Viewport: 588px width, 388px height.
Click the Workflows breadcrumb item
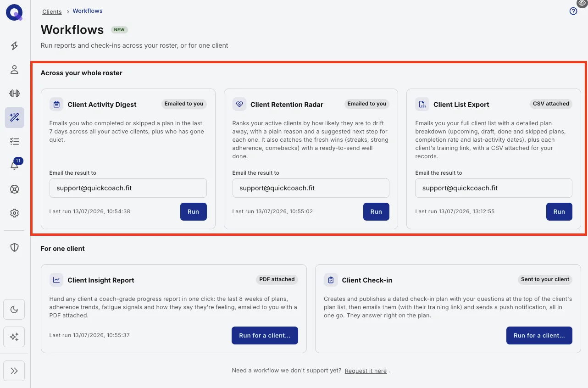[88, 11]
